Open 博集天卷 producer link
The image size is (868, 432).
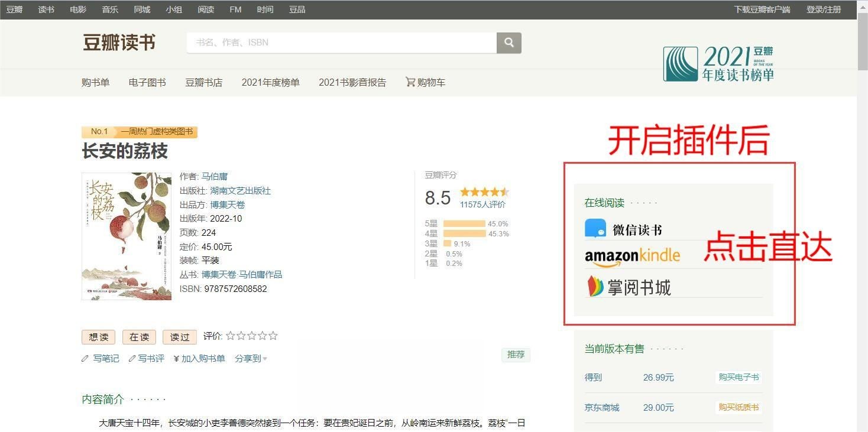228,204
